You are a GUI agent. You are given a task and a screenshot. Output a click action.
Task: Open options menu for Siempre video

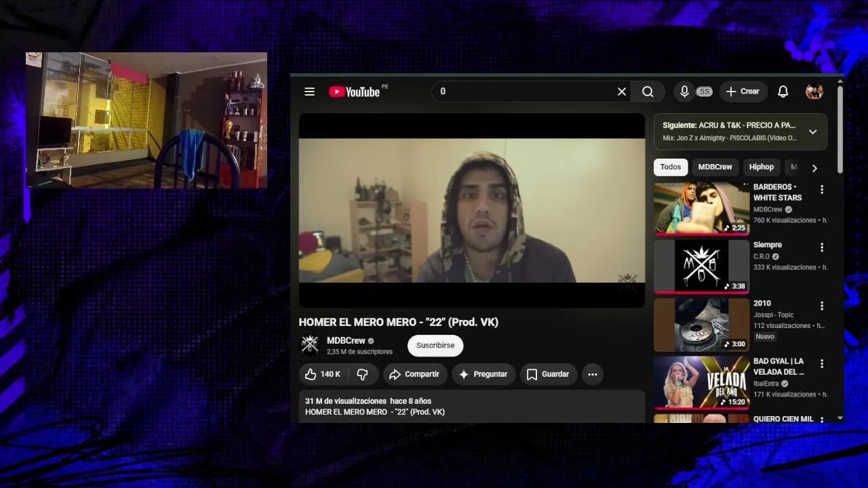pos(822,247)
